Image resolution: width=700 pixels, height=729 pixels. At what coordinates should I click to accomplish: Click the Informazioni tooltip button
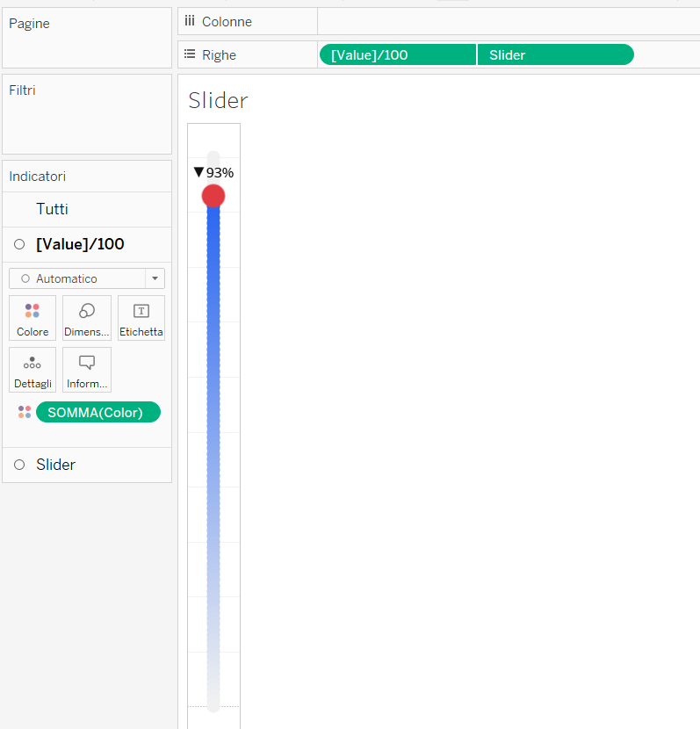point(87,370)
